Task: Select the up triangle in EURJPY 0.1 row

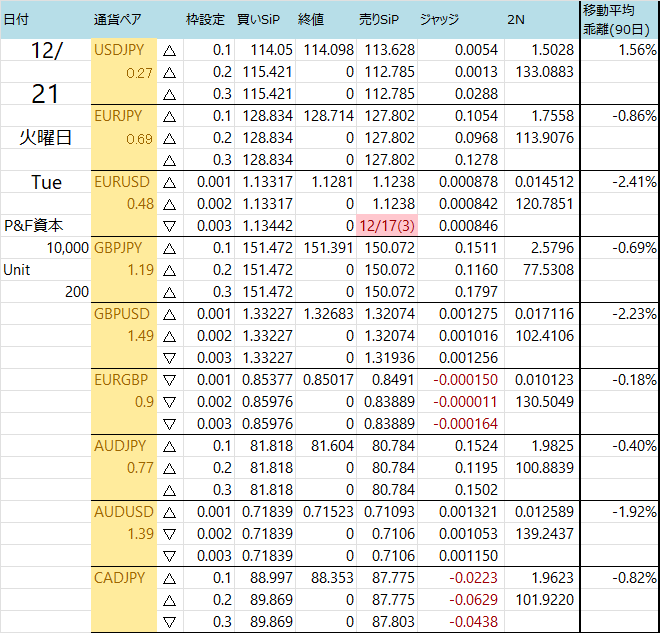Action: (x=170, y=117)
